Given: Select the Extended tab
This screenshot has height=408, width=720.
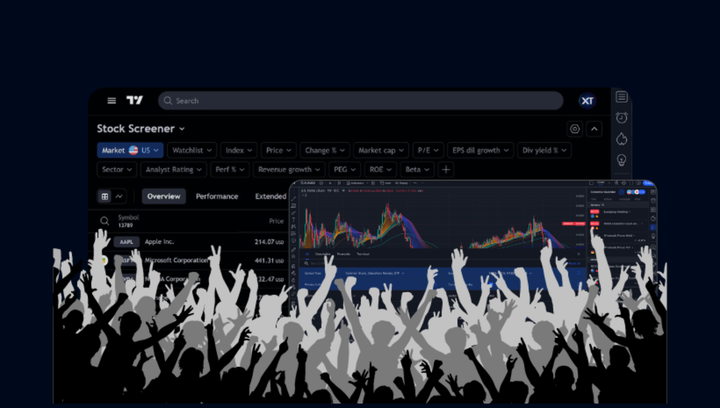Looking at the screenshot, I should (x=270, y=196).
